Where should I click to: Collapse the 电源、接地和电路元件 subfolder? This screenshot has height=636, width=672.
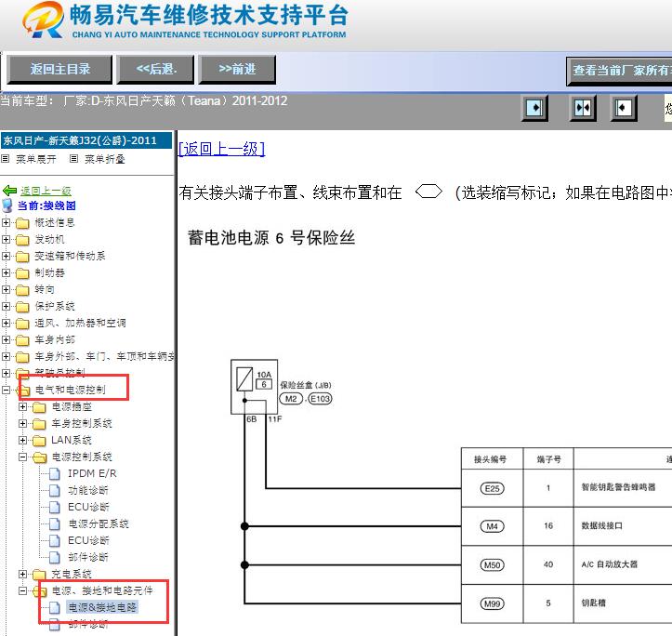tap(22, 590)
